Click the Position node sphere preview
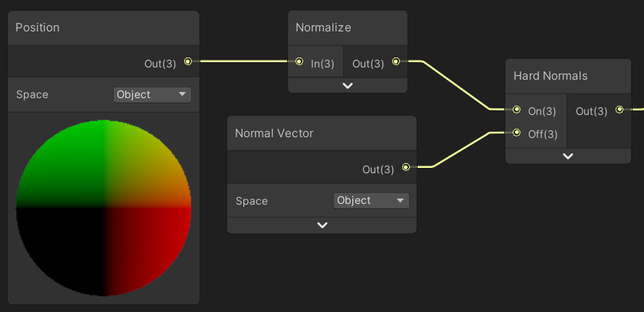644x312 pixels. click(x=104, y=208)
